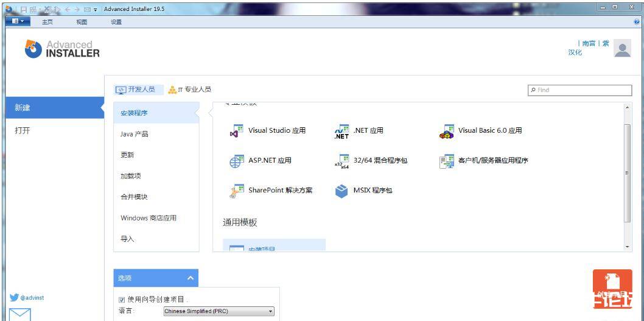Click the back arrow in quick access toolbar
Image resolution: width=644 pixels, height=321 pixels.
point(68,9)
